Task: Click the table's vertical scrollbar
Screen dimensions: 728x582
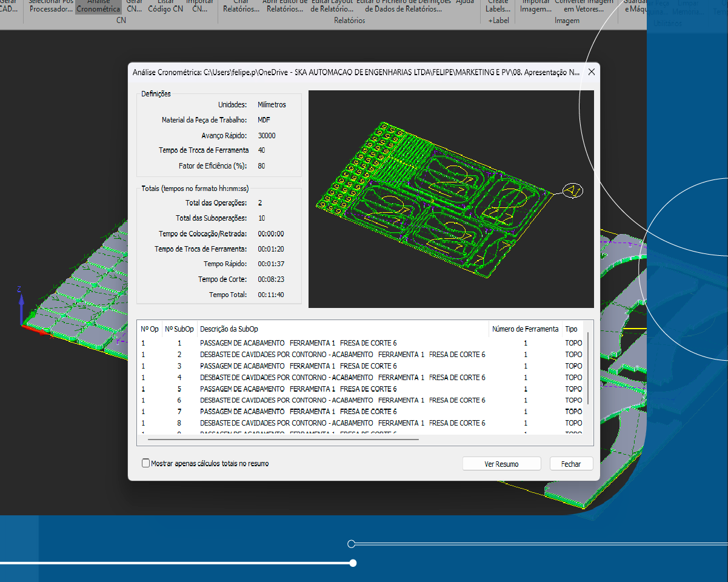Action: (587, 368)
